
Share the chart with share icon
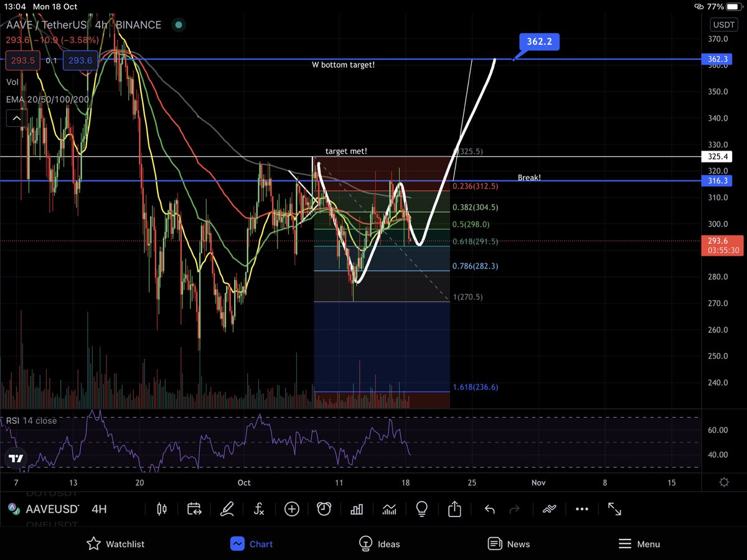click(x=454, y=509)
